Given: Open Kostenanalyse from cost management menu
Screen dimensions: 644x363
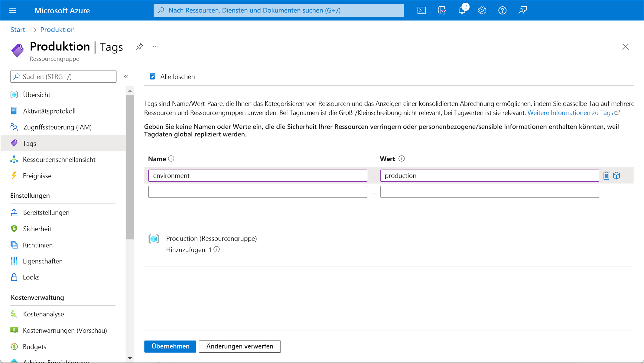Looking at the screenshot, I should coord(43,313).
